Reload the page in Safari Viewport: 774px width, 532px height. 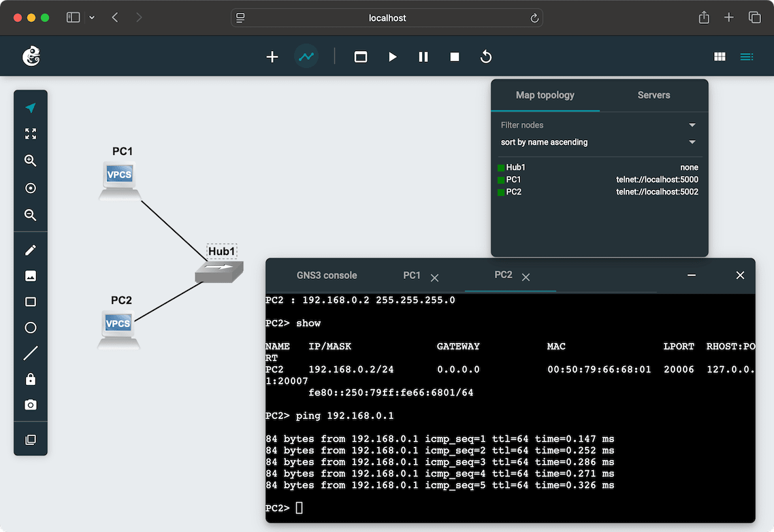click(x=534, y=18)
